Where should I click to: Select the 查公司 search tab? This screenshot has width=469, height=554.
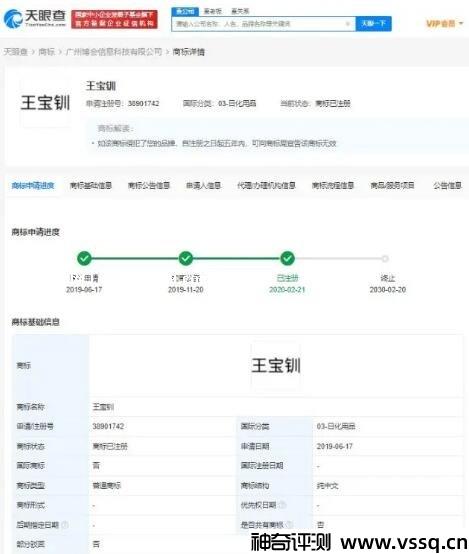click(x=185, y=11)
